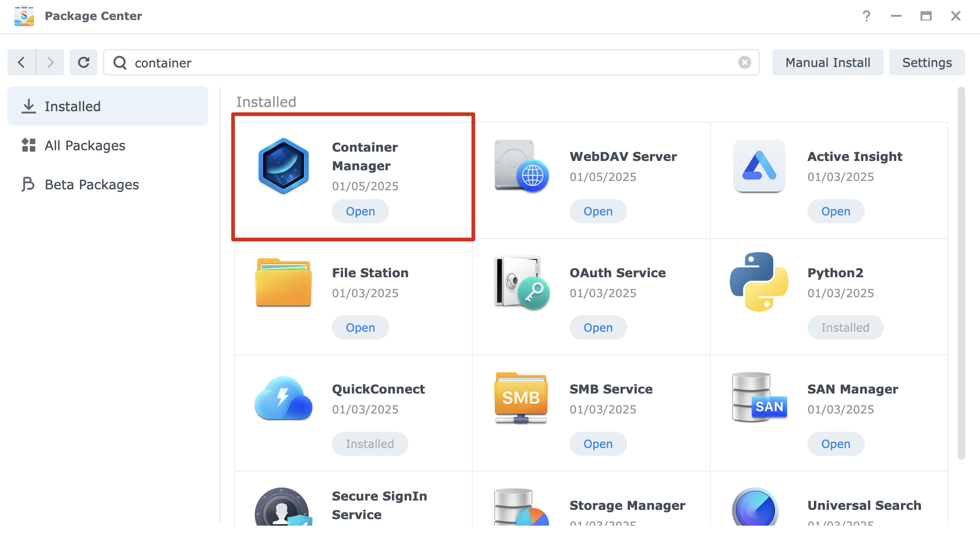The height and width of the screenshot is (534, 980).
Task: Close the Package Center window
Action: (x=956, y=16)
